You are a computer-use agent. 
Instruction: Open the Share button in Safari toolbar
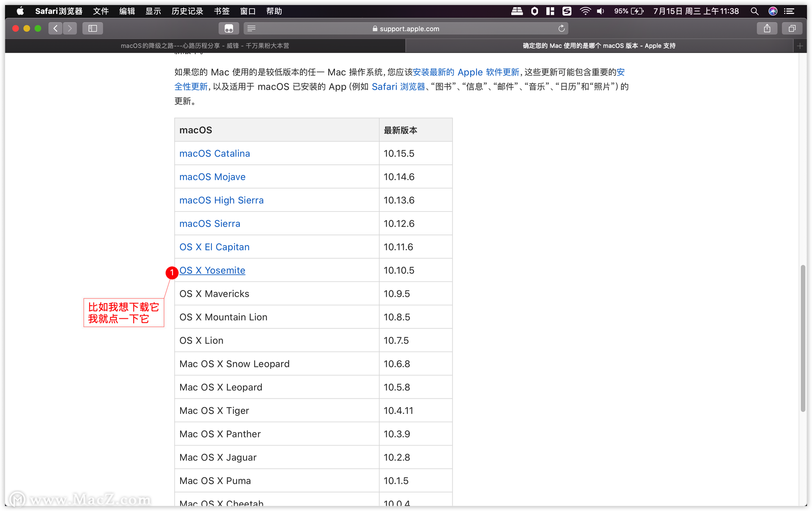pos(767,28)
